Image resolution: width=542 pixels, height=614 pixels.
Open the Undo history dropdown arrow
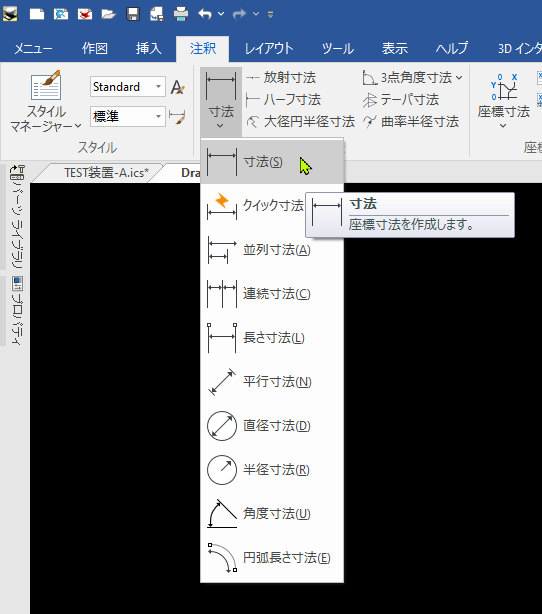221,14
